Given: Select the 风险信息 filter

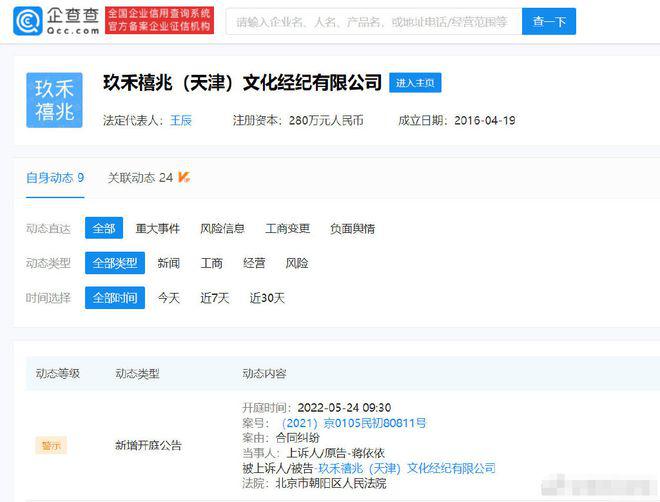Looking at the screenshot, I should click(x=222, y=228).
